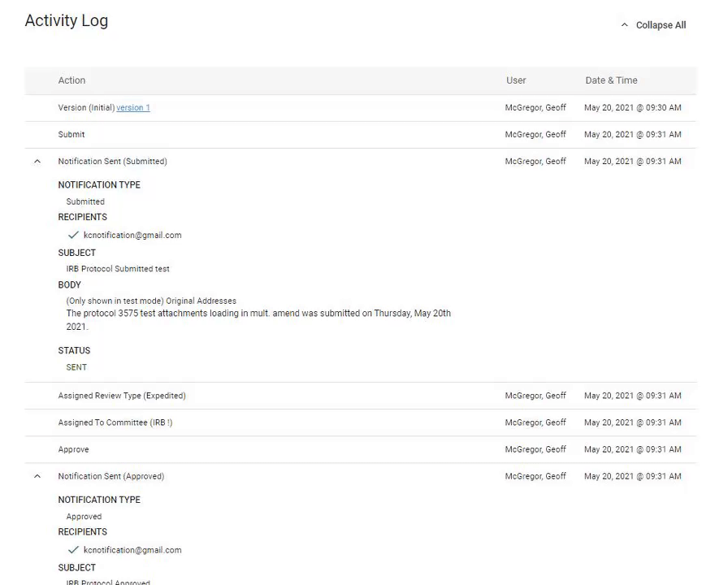728x585 pixels.
Task: Select the Date & Time column header
Action: pyautogui.click(x=611, y=80)
